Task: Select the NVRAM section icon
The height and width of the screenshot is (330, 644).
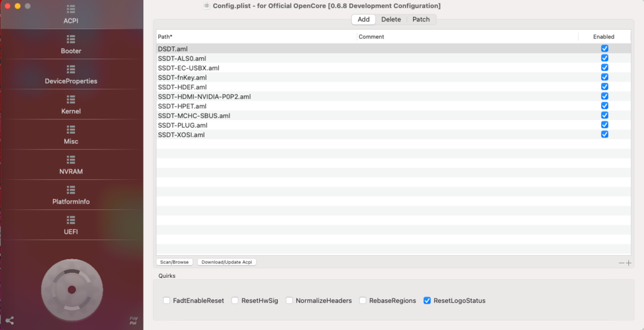Action: (71, 160)
